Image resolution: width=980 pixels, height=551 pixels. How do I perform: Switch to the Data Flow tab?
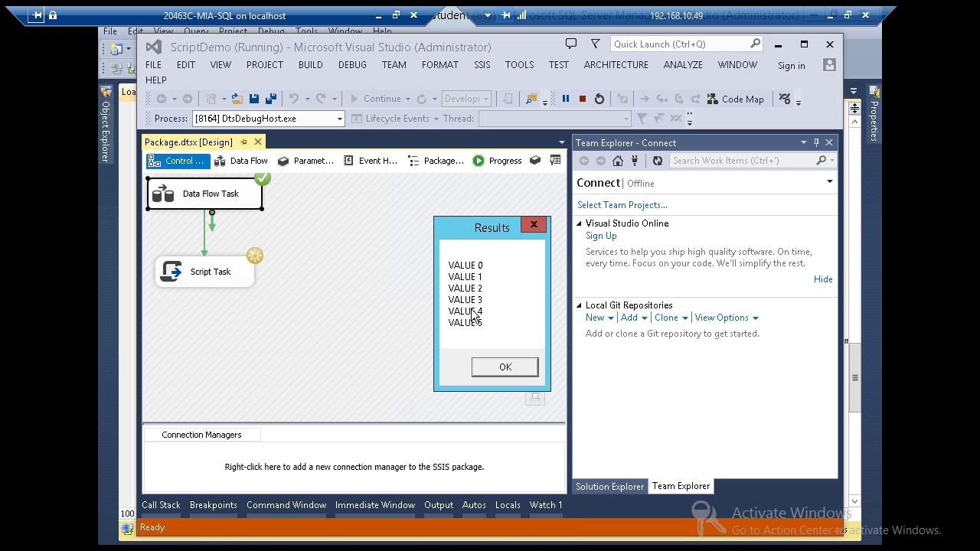coord(241,161)
